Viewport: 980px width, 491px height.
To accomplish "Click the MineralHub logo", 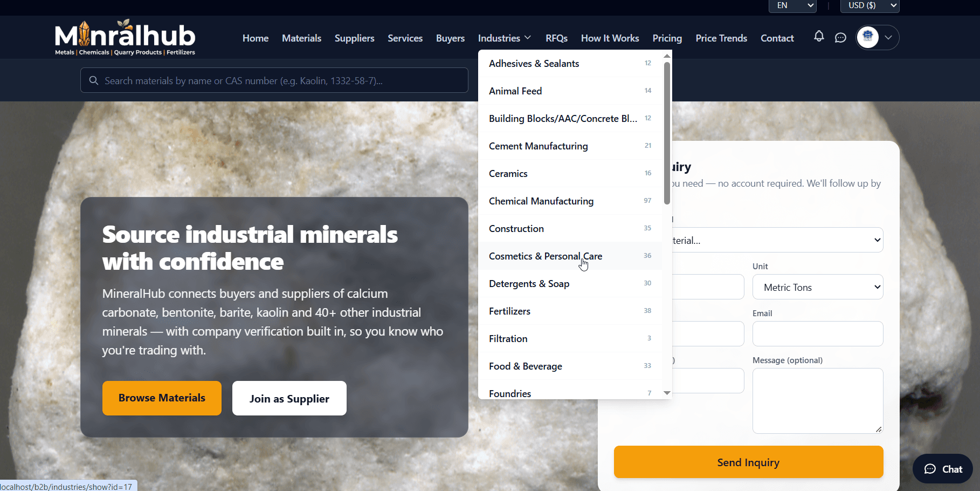I will click(125, 37).
